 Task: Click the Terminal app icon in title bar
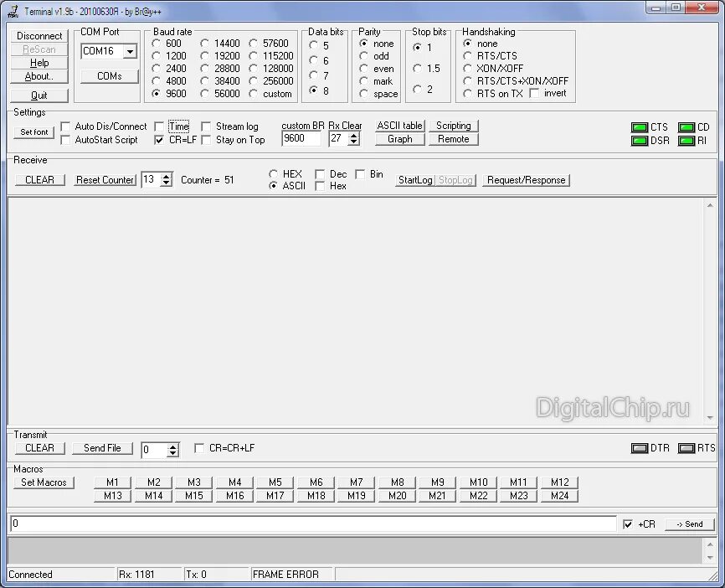click(13, 11)
